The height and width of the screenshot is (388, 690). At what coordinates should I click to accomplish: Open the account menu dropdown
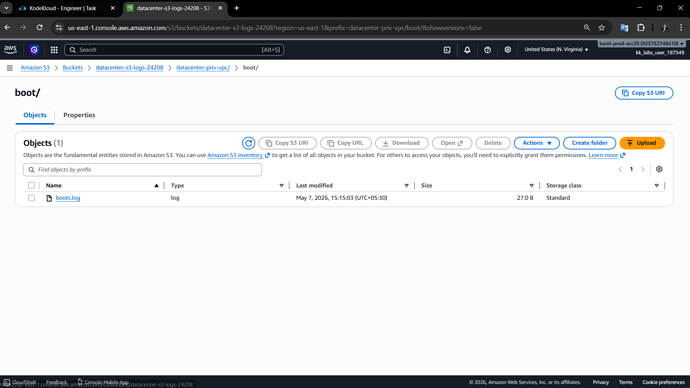tap(642, 44)
